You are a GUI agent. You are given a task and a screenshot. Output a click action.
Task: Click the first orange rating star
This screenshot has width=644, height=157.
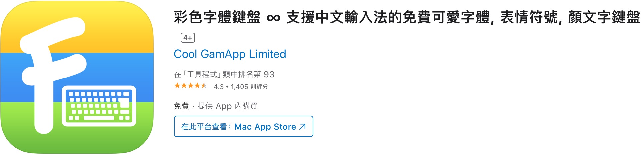pyautogui.click(x=177, y=86)
